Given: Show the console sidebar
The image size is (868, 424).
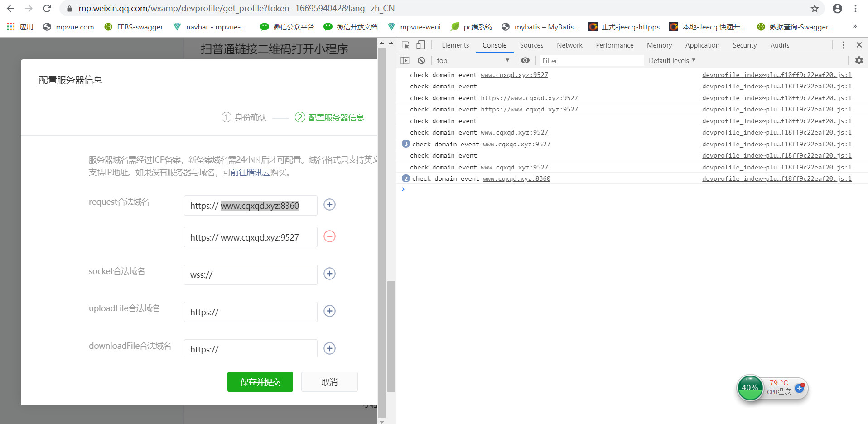Looking at the screenshot, I should tap(405, 60).
